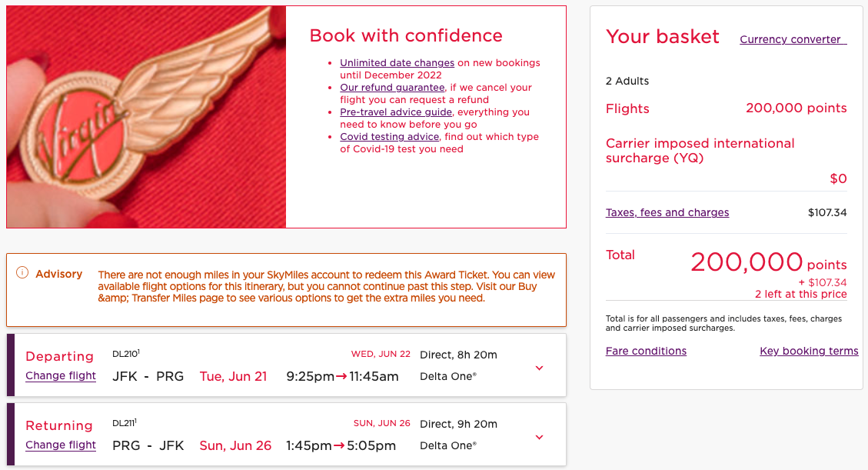Check the Covid testing advice

pyautogui.click(x=389, y=136)
